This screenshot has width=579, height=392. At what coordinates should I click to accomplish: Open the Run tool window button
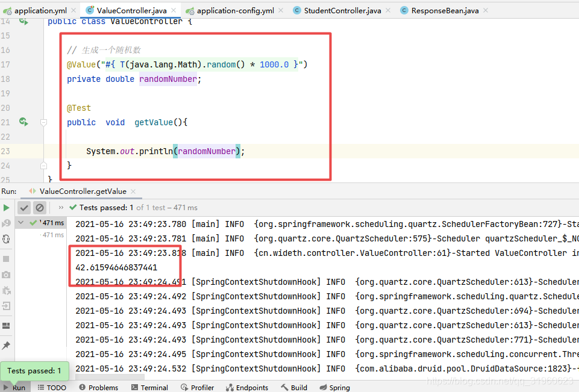(14, 388)
